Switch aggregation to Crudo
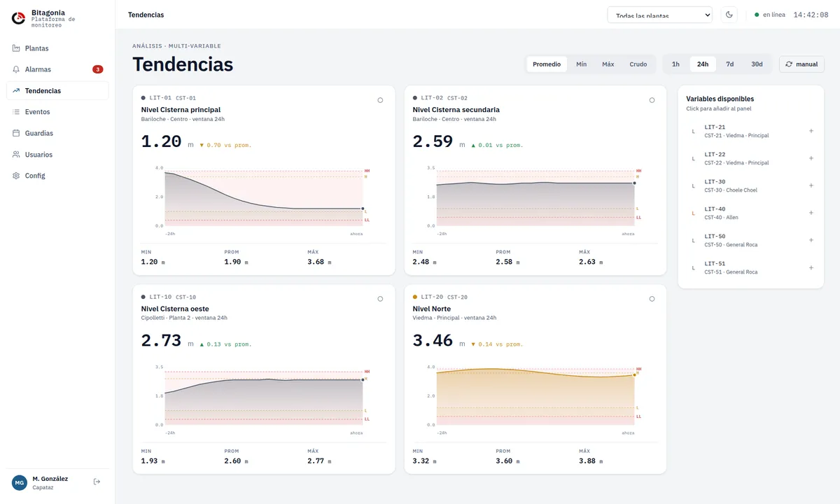The image size is (840, 504). (638, 64)
